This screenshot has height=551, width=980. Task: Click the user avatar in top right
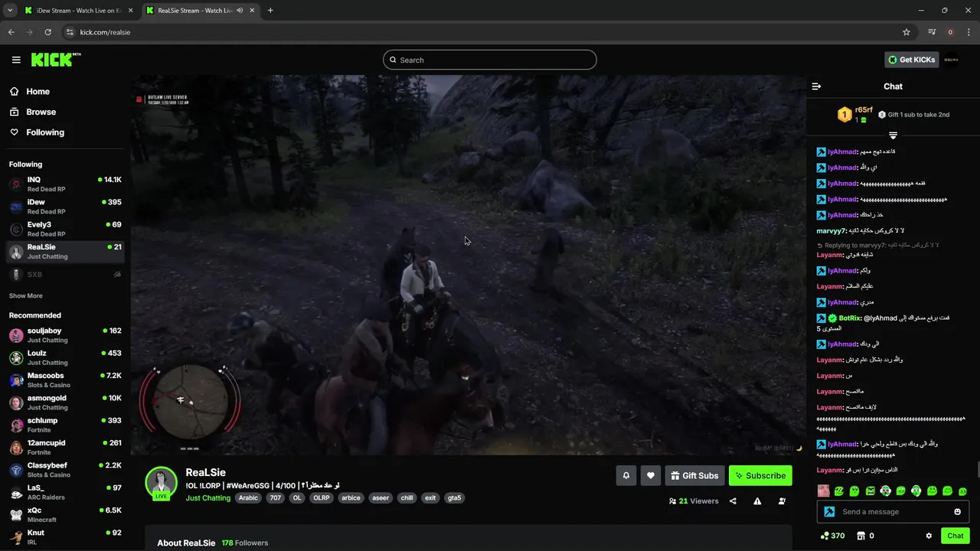click(x=951, y=60)
